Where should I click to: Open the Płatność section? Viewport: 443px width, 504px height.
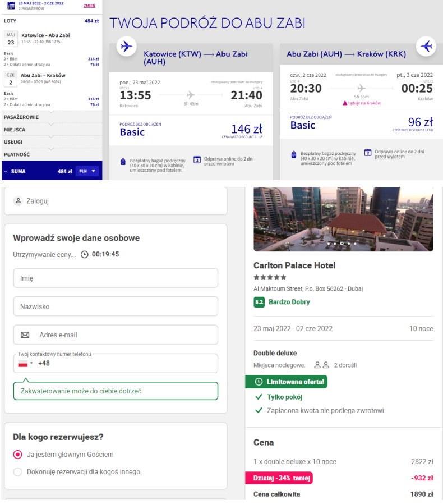pos(17,154)
